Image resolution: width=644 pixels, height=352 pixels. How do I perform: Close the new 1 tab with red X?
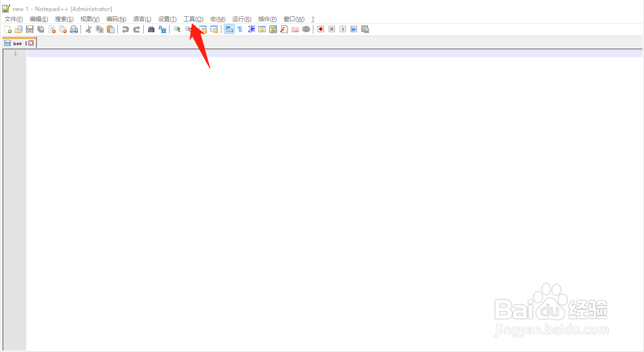point(31,43)
